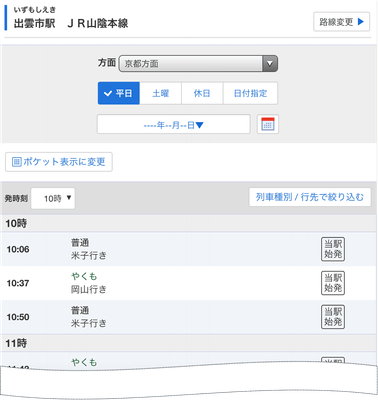This screenshot has width=378, height=400.
Task: Open the ----年--月--日 date selector
Action: (x=173, y=124)
